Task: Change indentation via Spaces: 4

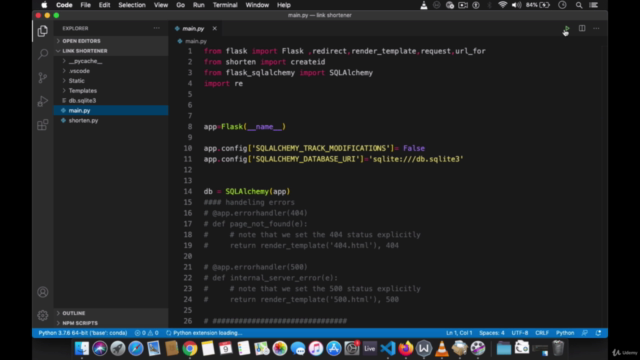Action: click(492, 333)
